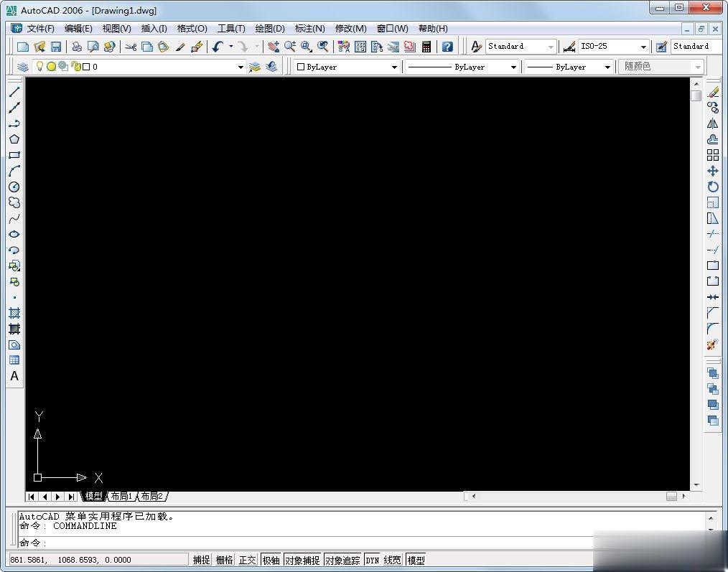Viewport: 728px width, 572px height.
Task: Select the Erase tool
Action: tap(713, 92)
